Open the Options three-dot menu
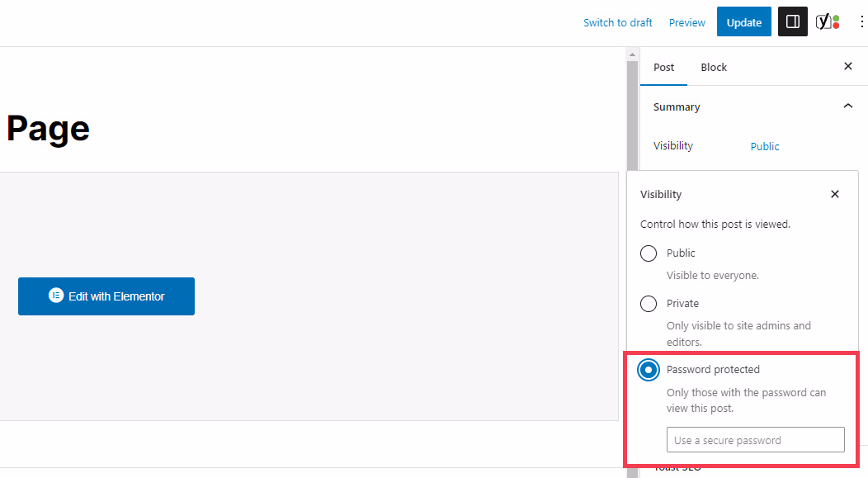Image resolution: width=868 pixels, height=478 pixels. pyautogui.click(x=862, y=21)
